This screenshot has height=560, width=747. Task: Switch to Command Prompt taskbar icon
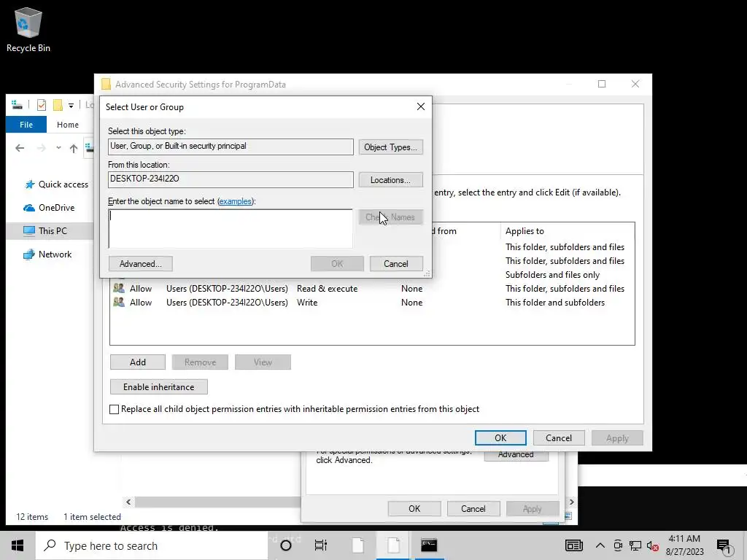coord(429,545)
